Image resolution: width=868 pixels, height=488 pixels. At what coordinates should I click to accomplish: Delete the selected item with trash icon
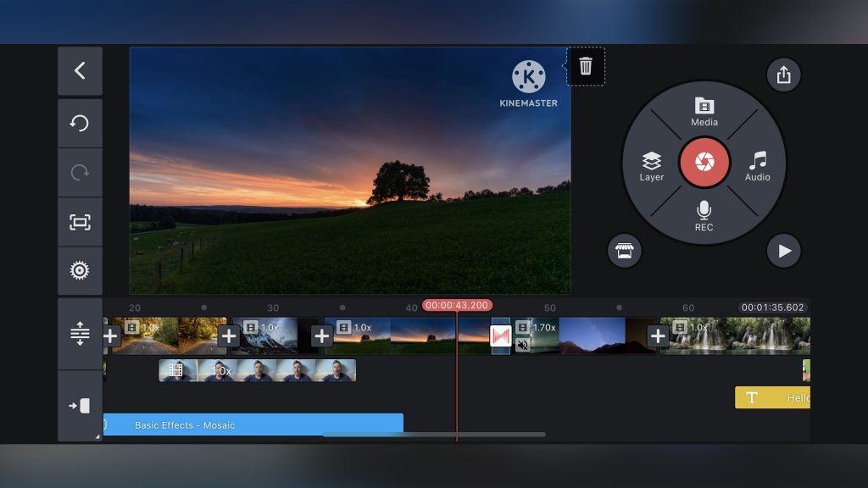pos(586,66)
